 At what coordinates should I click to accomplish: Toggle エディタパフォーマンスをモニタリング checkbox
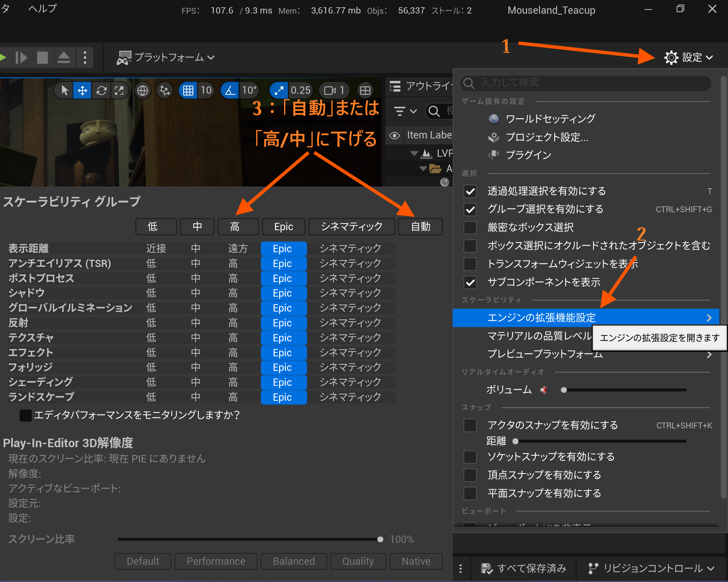pos(26,415)
